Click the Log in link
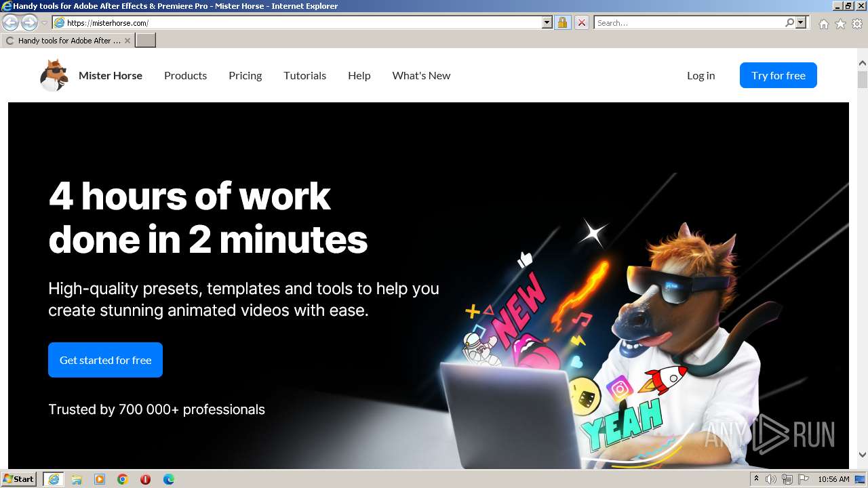This screenshot has height=488, width=868. (x=701, y=75)
